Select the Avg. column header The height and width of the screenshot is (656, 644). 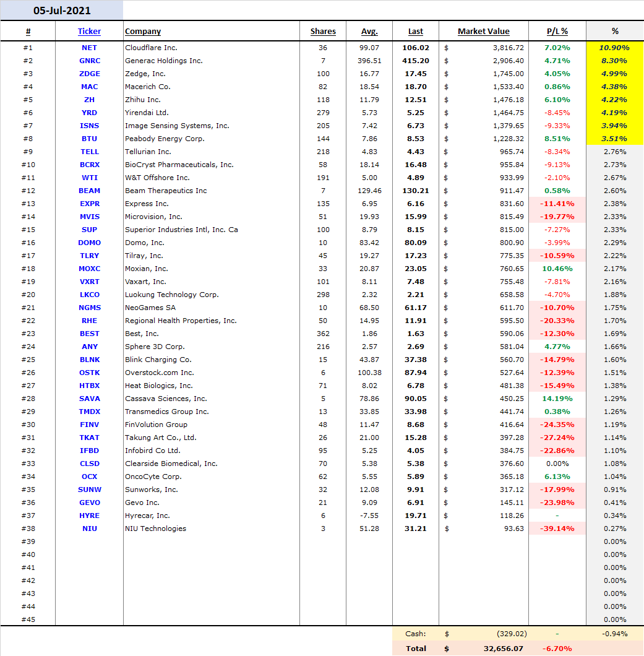point(369,32)
